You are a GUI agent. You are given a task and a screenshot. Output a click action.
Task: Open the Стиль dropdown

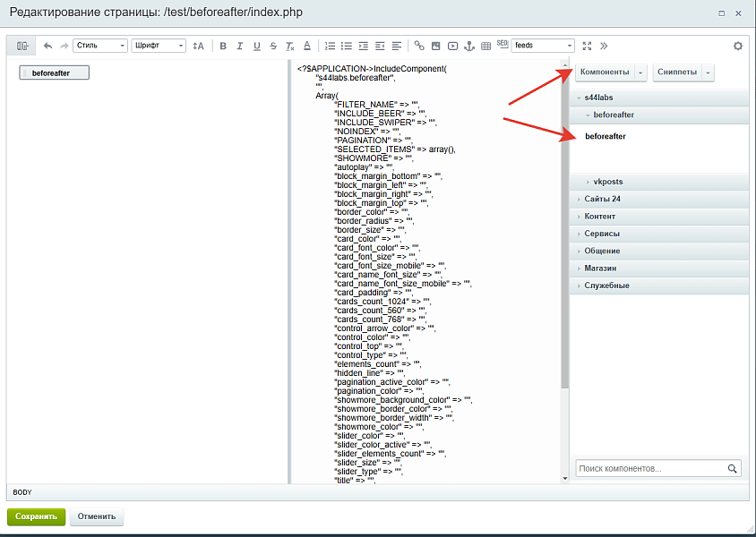tap(99, 46)
